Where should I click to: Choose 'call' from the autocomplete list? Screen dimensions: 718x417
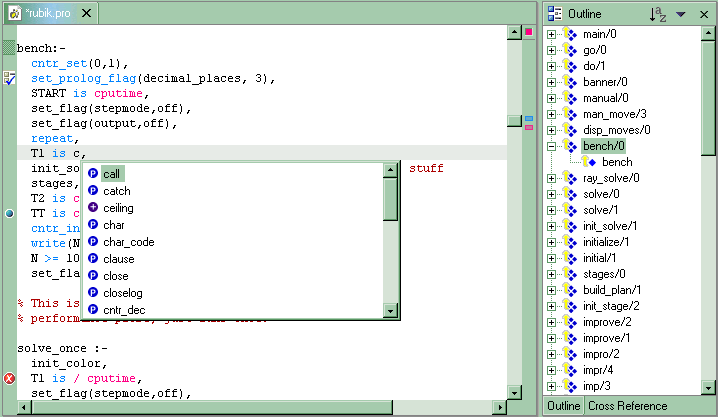(112, 174)
